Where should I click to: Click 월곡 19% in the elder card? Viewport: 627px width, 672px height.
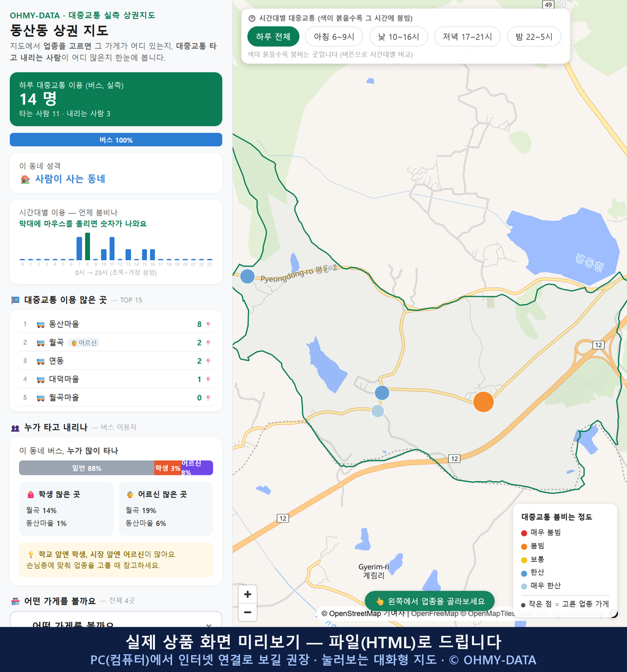point(141,510)
